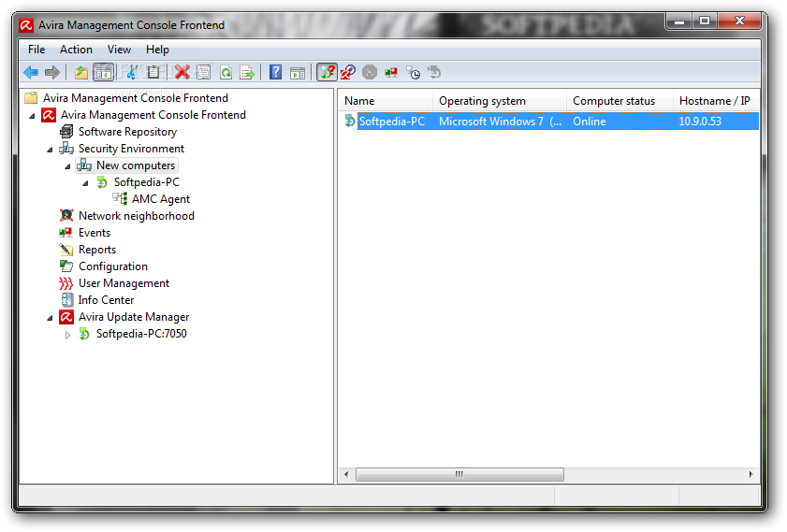Click the red-green monitors toolbar icon

pos(391,73)
